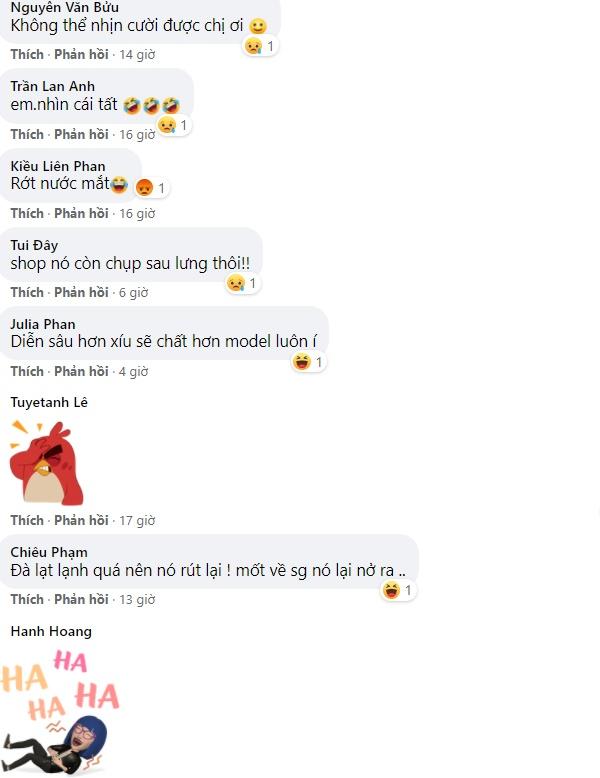The height and width of the screenshot is (778, 600).
Task: Like Julia Phan's comment
Action: [27, 371]
